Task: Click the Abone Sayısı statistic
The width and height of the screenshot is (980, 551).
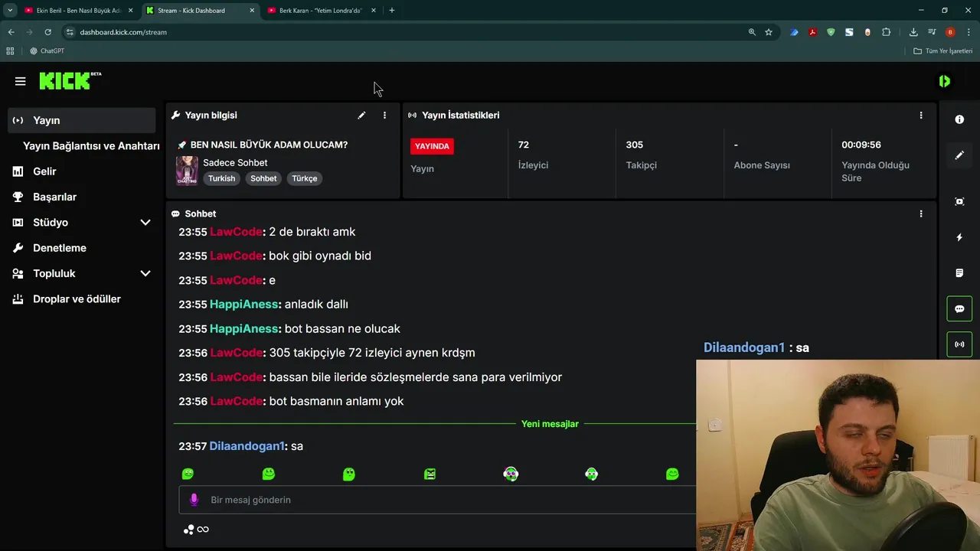Action: (x=762, y=155)
